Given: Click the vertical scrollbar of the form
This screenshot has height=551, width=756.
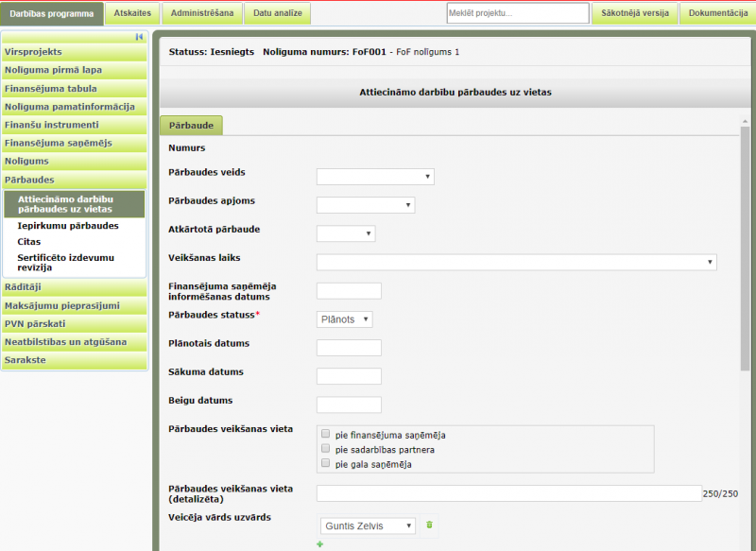Looking at the screenshot, I should click(745, 246).
